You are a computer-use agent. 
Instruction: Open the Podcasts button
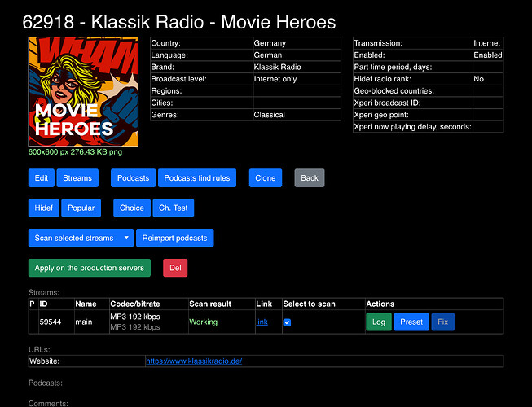[133, 178]
